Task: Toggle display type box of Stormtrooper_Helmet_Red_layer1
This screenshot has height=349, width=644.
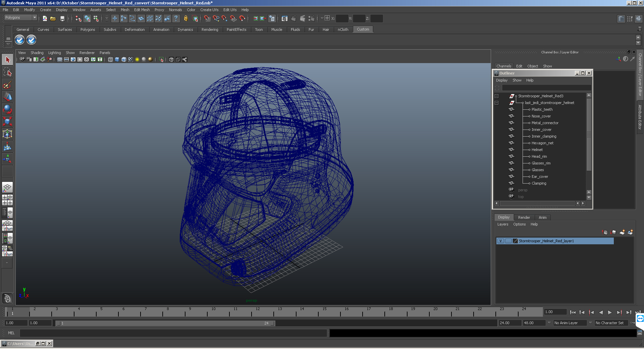Action: tap(508, 241)
